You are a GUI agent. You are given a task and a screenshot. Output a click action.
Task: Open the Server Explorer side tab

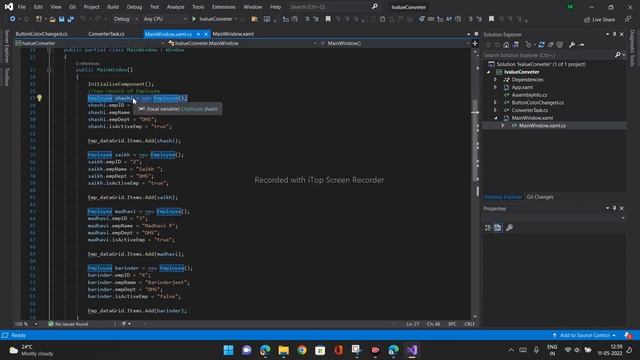pyautogui.click(x=6, y=47)
